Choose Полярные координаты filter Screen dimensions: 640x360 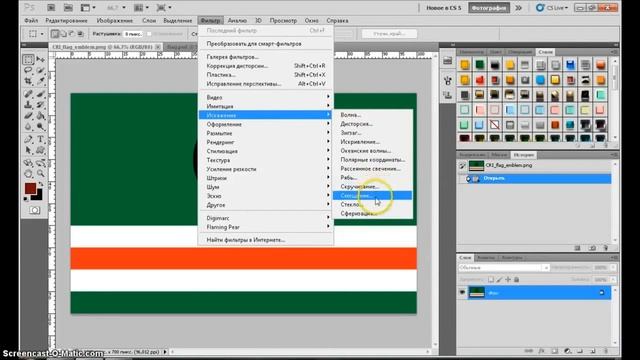click(x=372, y=160)
